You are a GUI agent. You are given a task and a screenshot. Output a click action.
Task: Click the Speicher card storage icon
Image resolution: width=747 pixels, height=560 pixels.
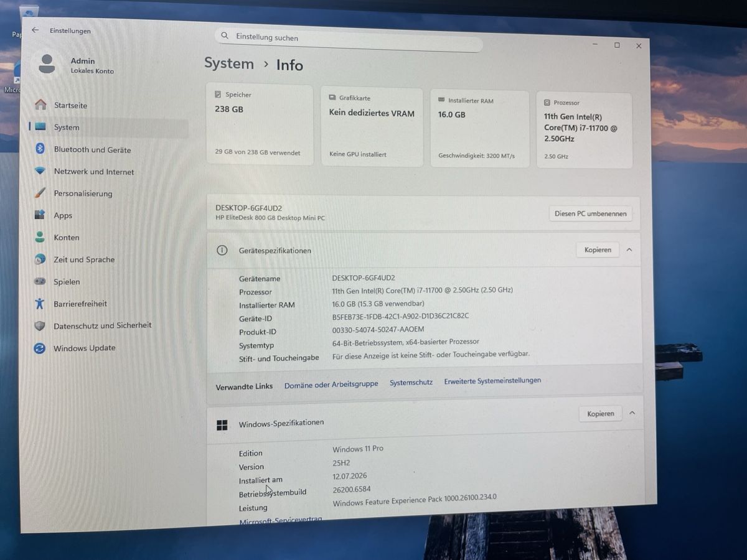pos(218,95)
